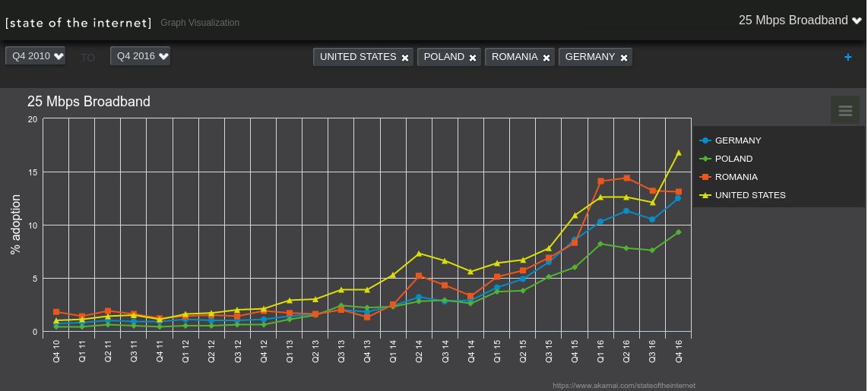868x391 pixels.
Task: Click the akamai.com stateoftheinternet credit link
Action: coord(624,386)
